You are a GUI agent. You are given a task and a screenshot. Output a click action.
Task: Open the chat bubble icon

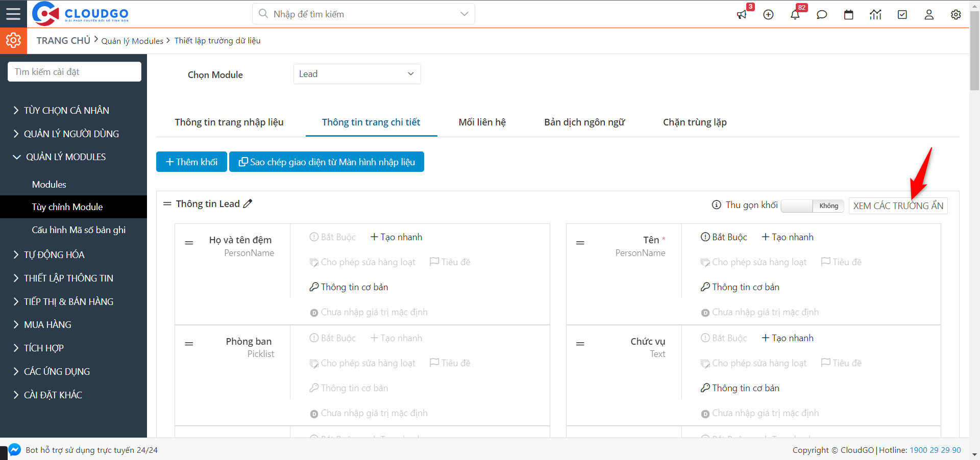click(822, 15)
